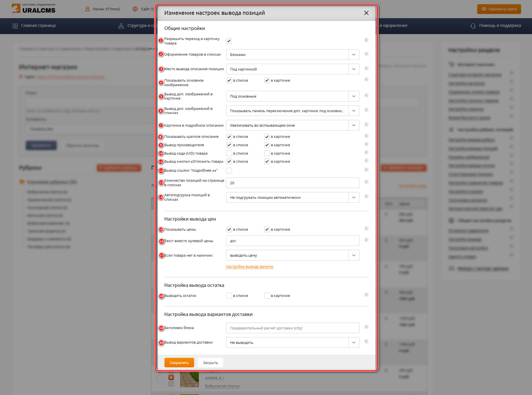Click the 'Количество позиций на странице' input field
This screenshot has width=532, height=395.
(292, 183)
